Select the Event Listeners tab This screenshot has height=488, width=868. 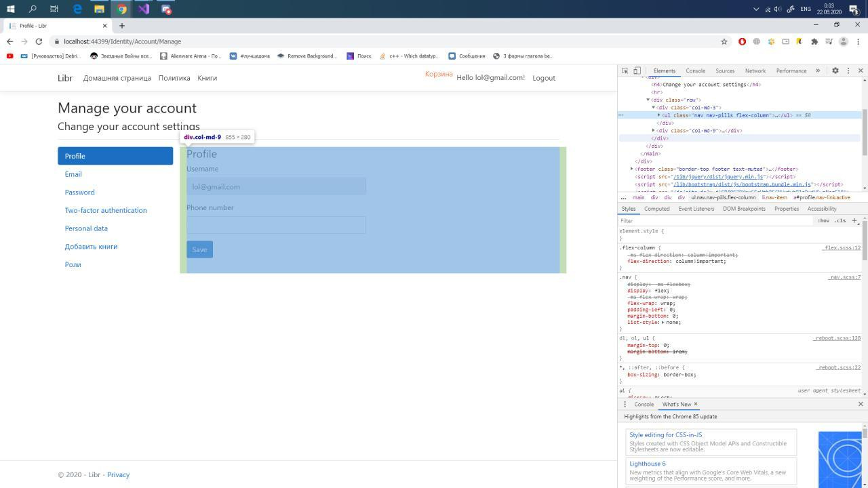coord(696,209)
